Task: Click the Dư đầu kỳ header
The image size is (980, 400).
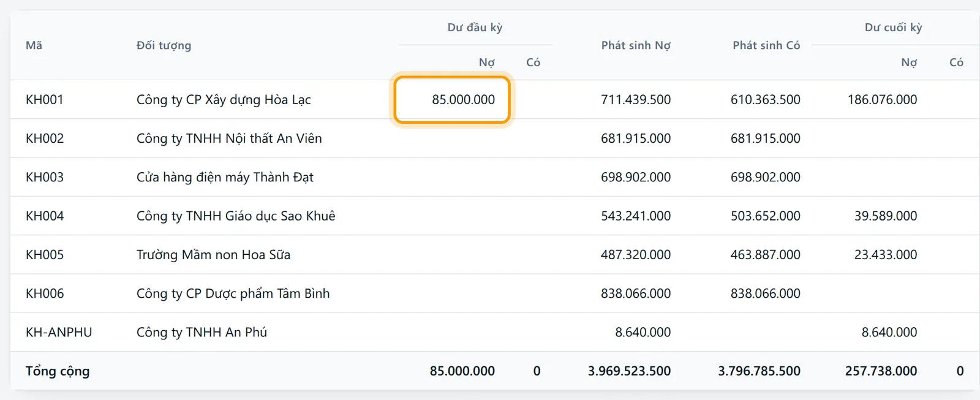Action: pos(475,28)
